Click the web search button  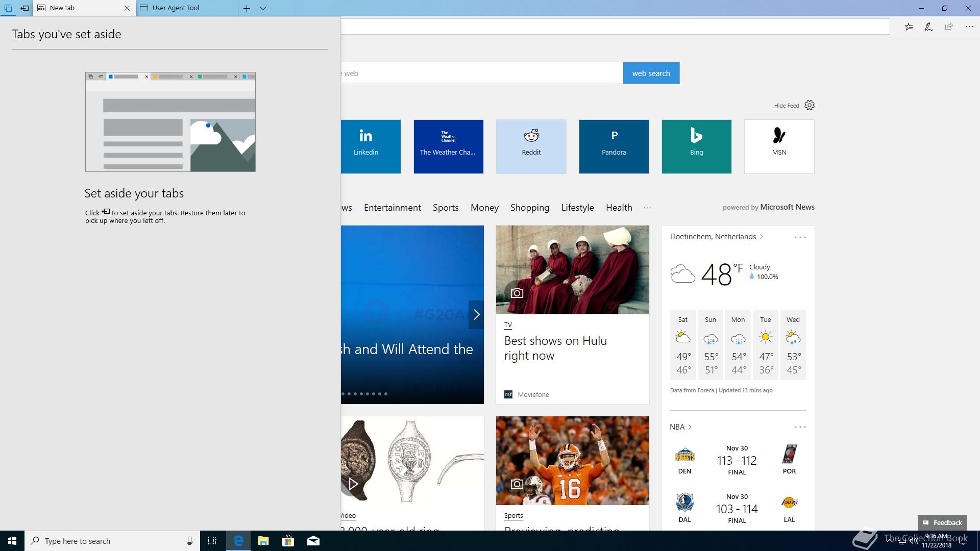tap(651, 73)
